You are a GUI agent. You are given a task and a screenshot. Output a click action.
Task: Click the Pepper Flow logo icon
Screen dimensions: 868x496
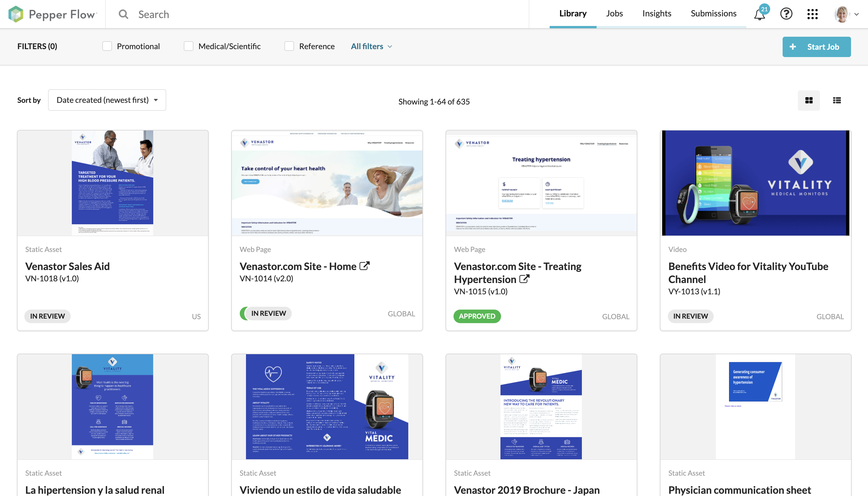[16, 14]
